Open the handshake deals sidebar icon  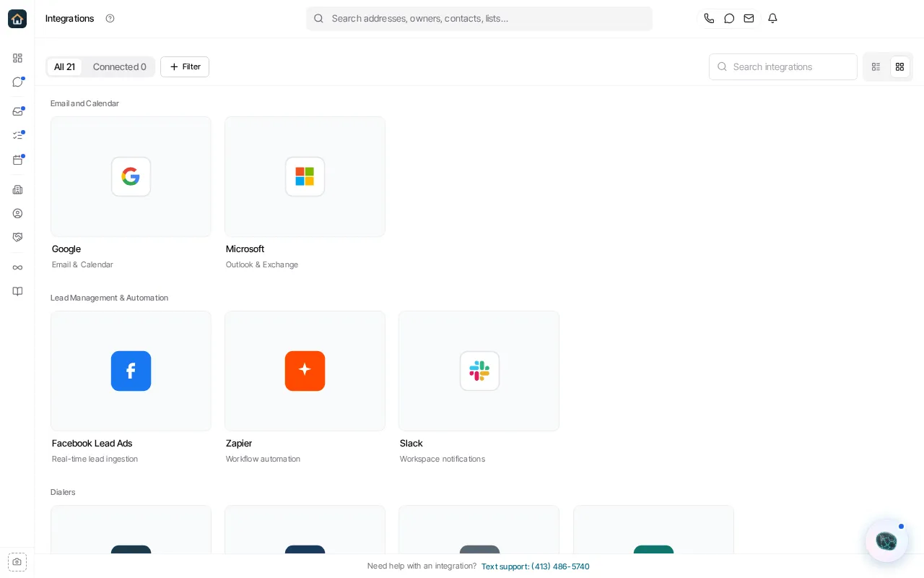pos(17,237)
